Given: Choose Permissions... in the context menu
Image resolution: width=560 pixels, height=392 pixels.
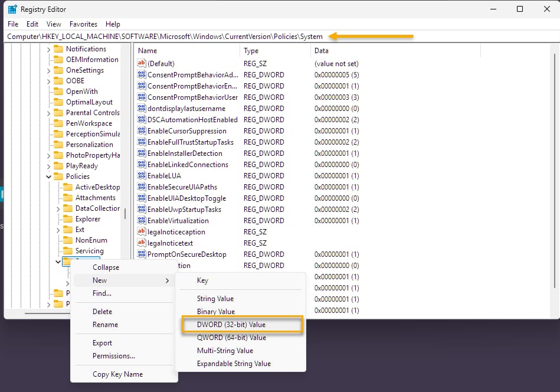Looking at the screenshot, I should click(124, 356).
